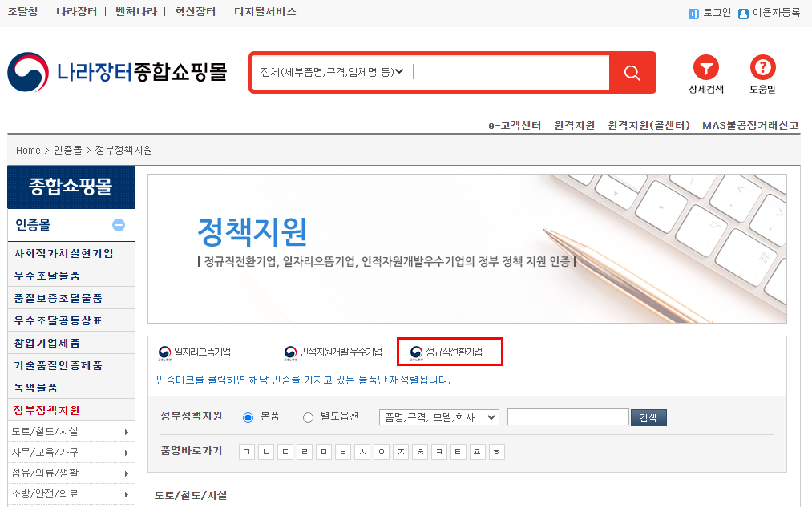The height and width of the screenshot is (507, 812).
Task: Click the red search magnifier button
Action: tap(632, 72)
